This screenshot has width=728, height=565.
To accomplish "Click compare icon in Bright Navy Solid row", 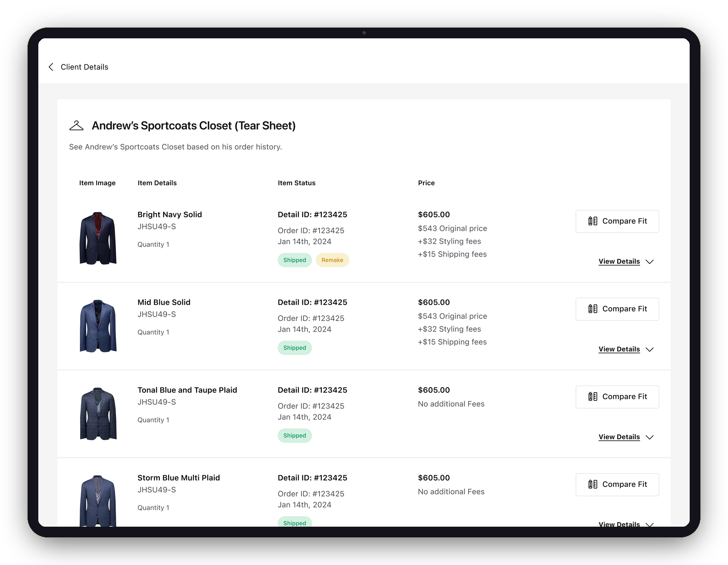I will (x=593, y=221).
